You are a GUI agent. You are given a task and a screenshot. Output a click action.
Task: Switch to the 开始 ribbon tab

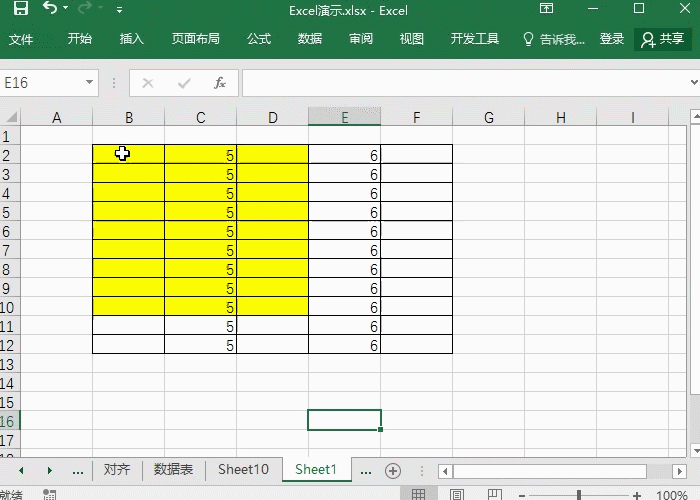[80, 39]
